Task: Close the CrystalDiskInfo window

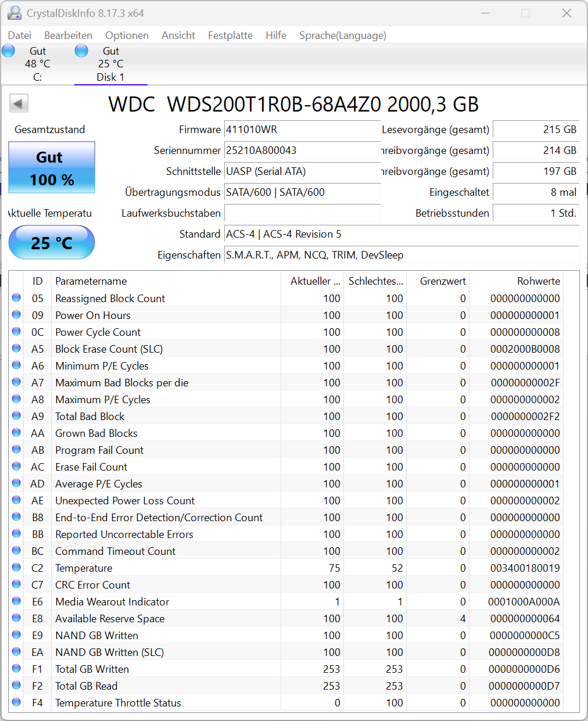Action: [567, 13]
